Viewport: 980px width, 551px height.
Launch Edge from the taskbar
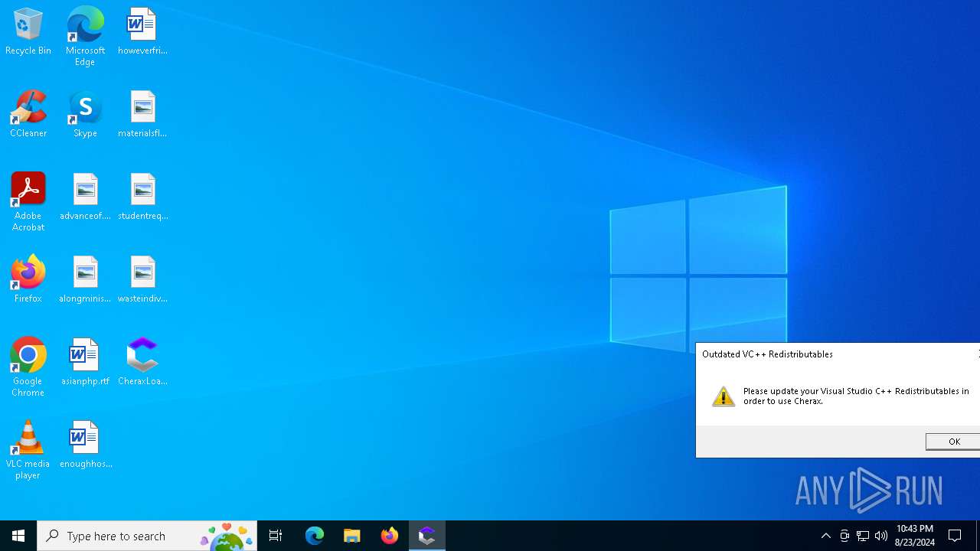point(315,536)
